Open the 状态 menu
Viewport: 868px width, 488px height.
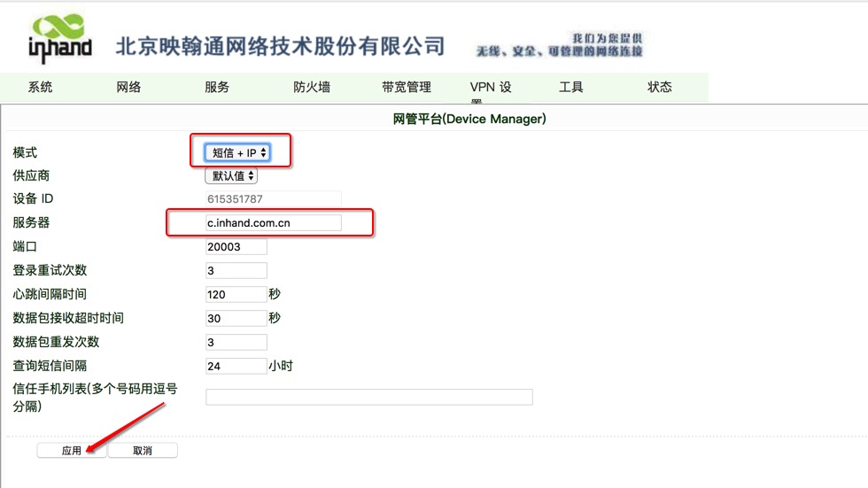point(660,87)
